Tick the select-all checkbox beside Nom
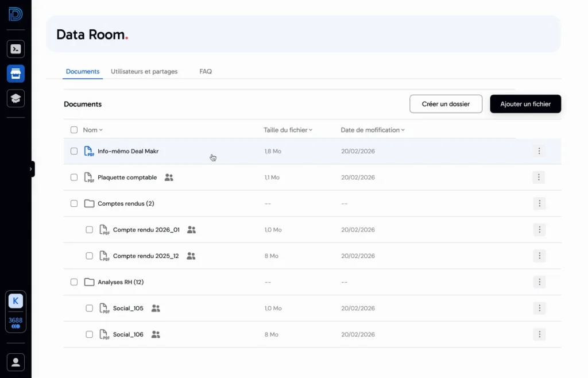 coord(74,130)
